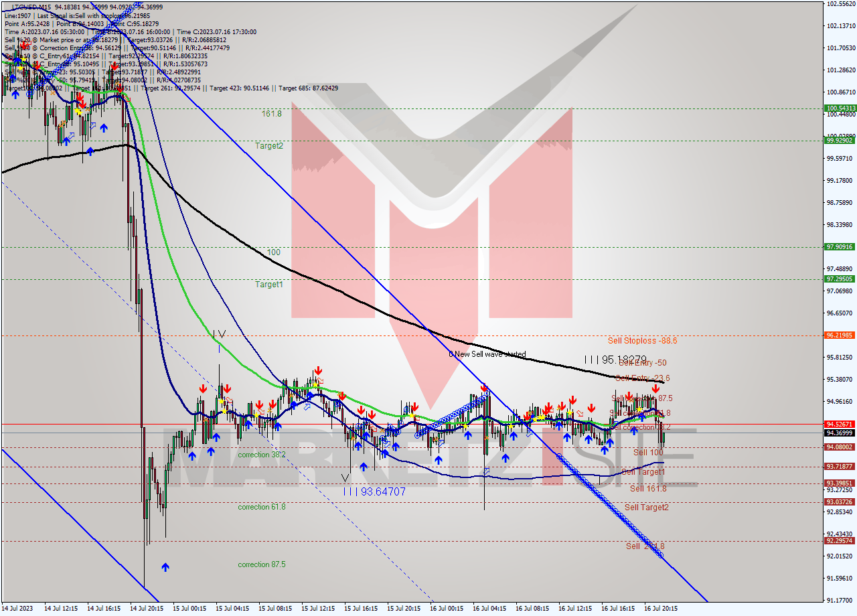Click 'Target 685: 87.62429' text

click(309, 88)
